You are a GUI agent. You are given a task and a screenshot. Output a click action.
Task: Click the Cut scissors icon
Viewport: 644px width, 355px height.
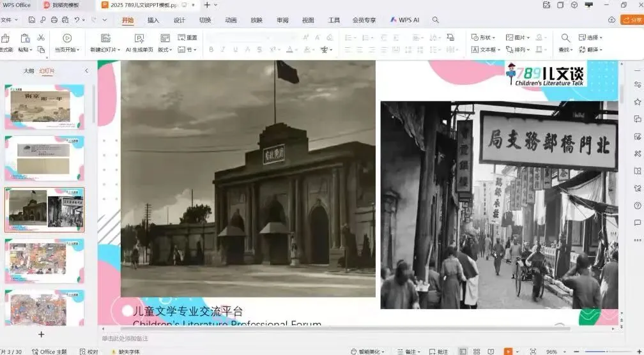click(41, 38)
